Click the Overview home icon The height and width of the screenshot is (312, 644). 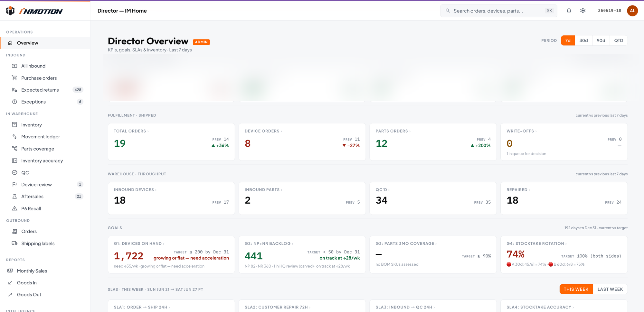pyautogui.click(x=10, y=43)
